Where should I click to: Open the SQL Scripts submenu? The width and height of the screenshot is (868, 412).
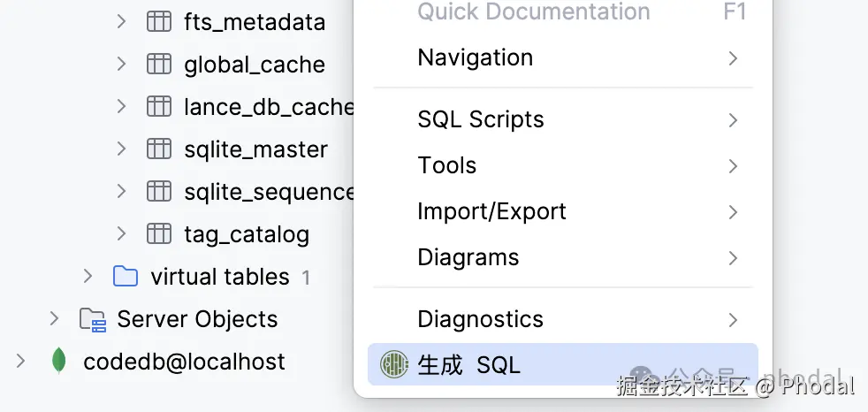pos(481,119)
